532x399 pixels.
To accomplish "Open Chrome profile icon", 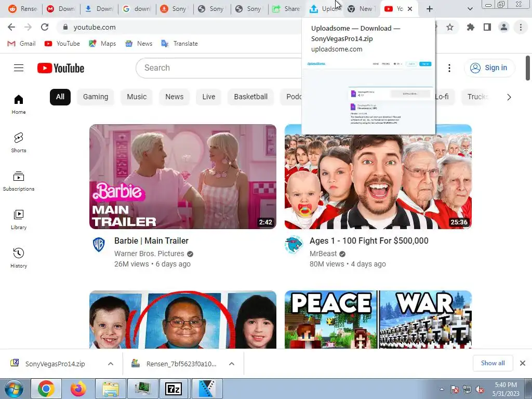I will [504, 27].
